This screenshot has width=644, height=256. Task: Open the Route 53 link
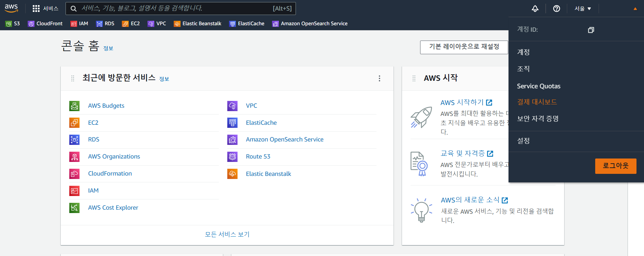point(258,156)
